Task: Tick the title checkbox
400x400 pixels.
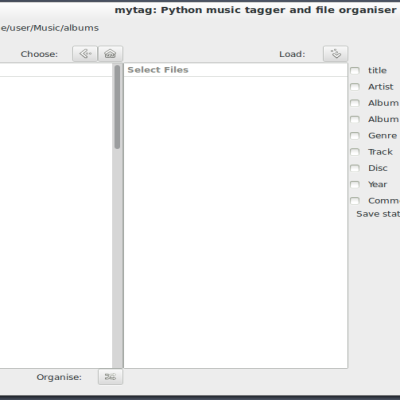Action: (x=355, y=71)
